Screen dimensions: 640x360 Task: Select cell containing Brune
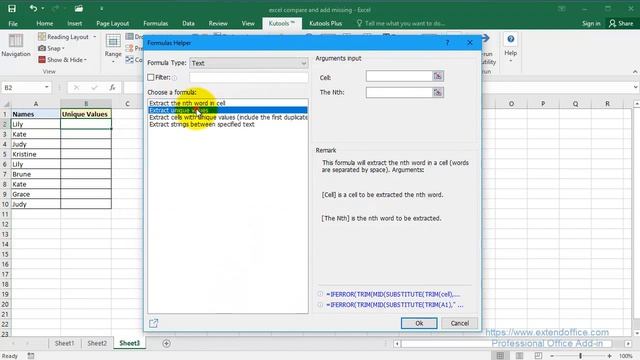pos(36,174)
